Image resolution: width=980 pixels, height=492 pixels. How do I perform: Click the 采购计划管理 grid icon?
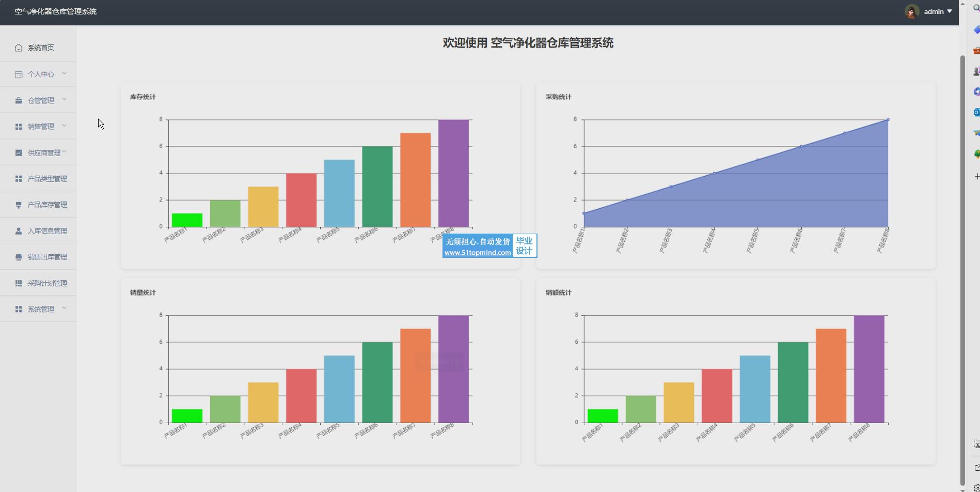point(19,283)
